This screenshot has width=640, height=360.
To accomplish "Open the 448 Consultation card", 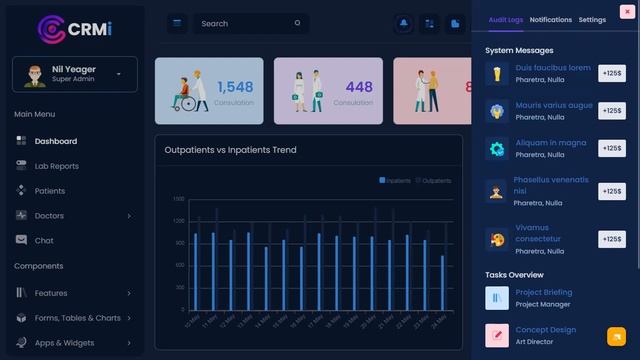I will 328,91.
